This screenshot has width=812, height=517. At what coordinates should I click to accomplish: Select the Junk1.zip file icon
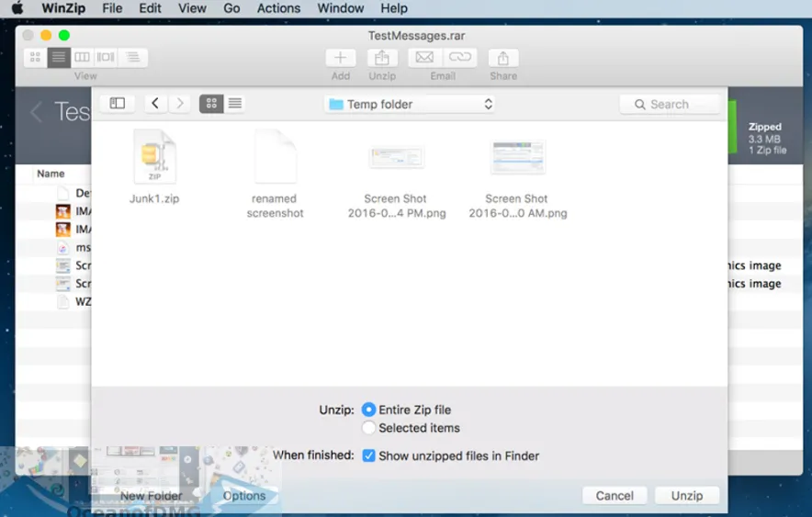pos(155,157)
